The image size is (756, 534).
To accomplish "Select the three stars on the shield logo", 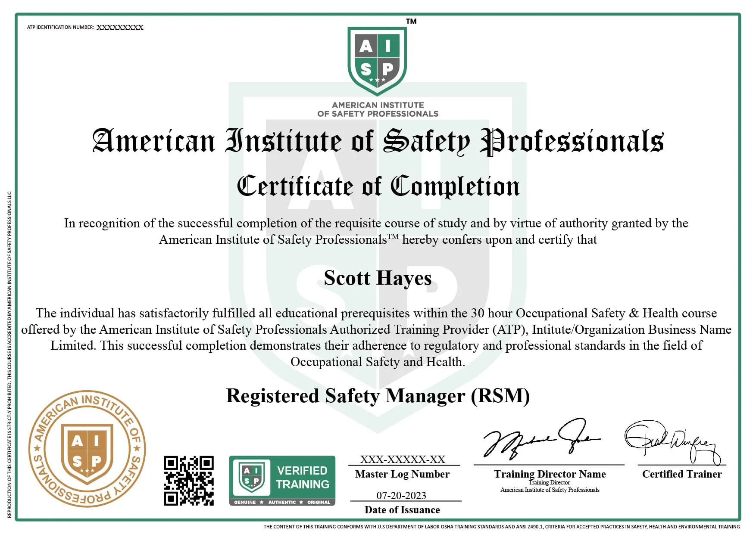I will tap(378, 80).
